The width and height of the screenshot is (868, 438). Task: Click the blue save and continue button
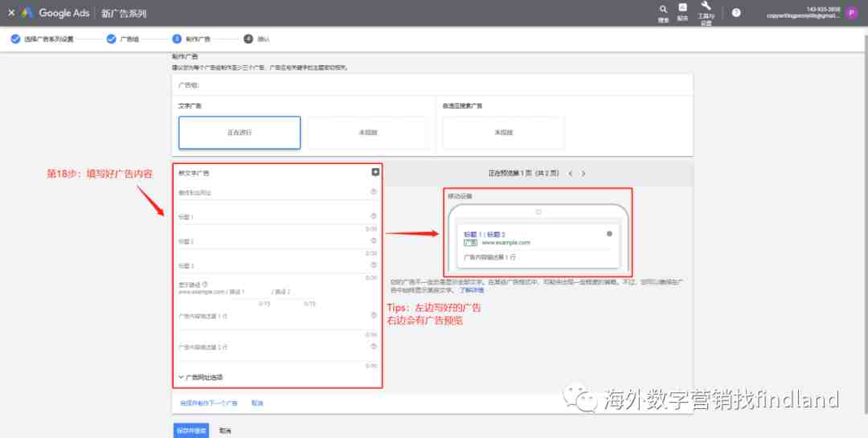(191, 430)
